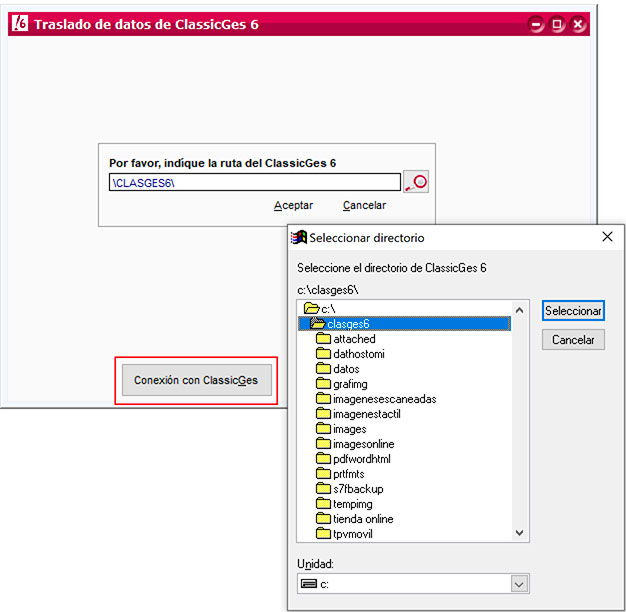Image resolution: width=626 pixels, height=612 pixels.
Task: Click the Conexión con ClassicGes button
Action: click(x=196, y=380)
